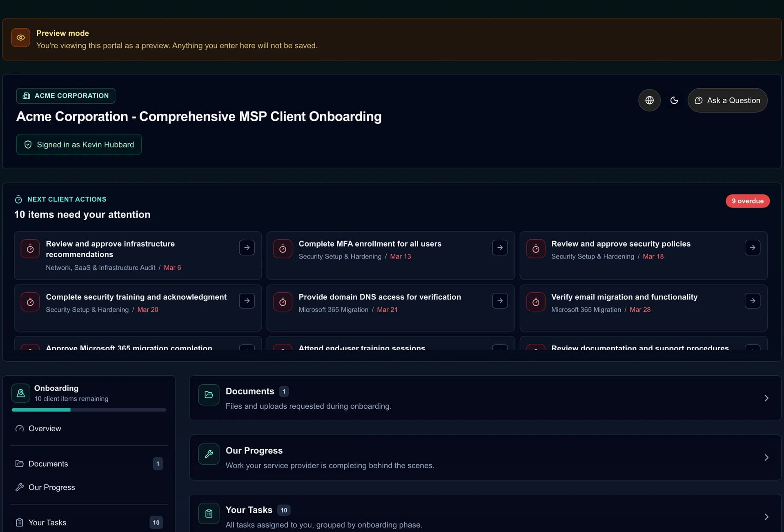Image resolution: width=784 pixels, height=532 pixels.
Task: Click the building icon in Acme Corporation badge
Action: point(26,96)
